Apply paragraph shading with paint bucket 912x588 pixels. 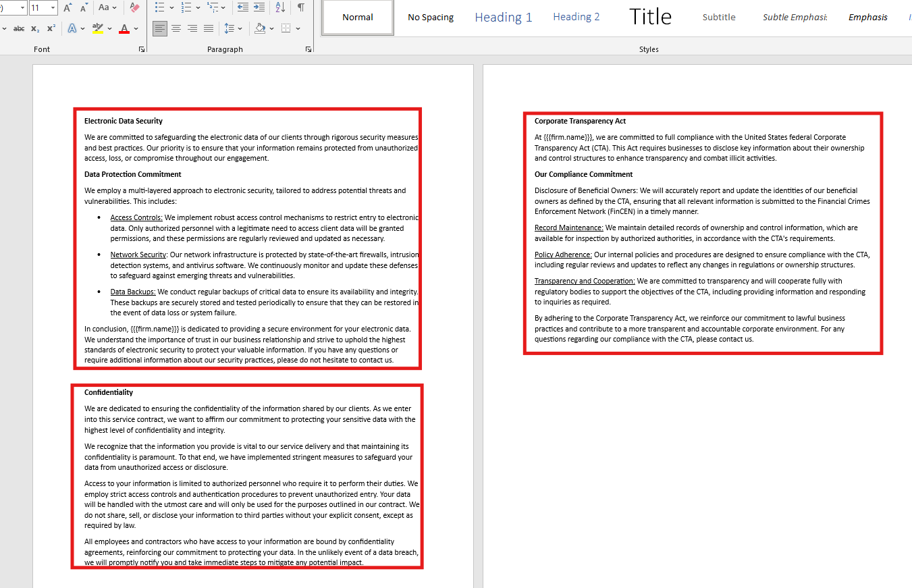click(x=260, y=28)
